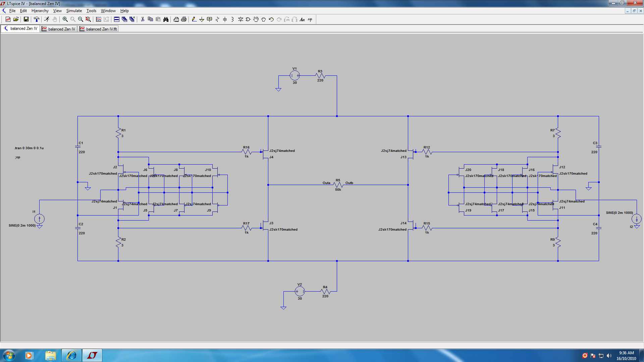This screenshot has width=644, height=362.
Task: Click resistor R5 50k in schematic
Action: coord(338,185)
